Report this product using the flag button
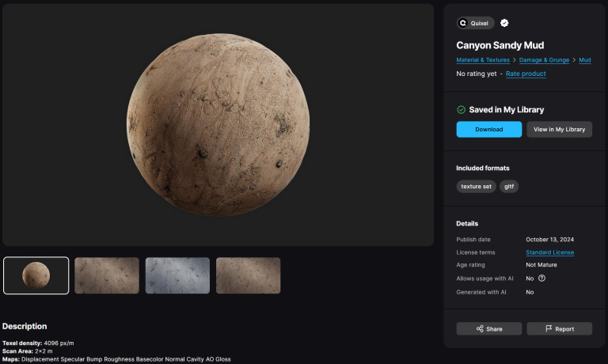This screenshot has height=364, width=608. tap(559, 328)
